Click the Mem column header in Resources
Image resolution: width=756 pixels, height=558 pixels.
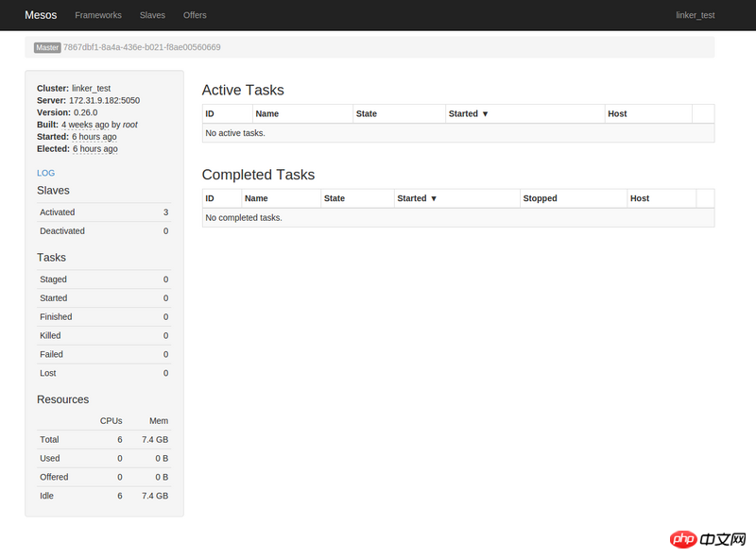159,421
